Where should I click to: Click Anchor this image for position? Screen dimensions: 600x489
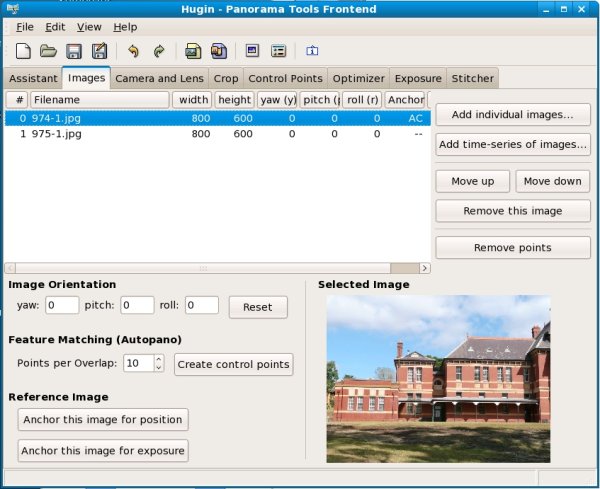103,419
